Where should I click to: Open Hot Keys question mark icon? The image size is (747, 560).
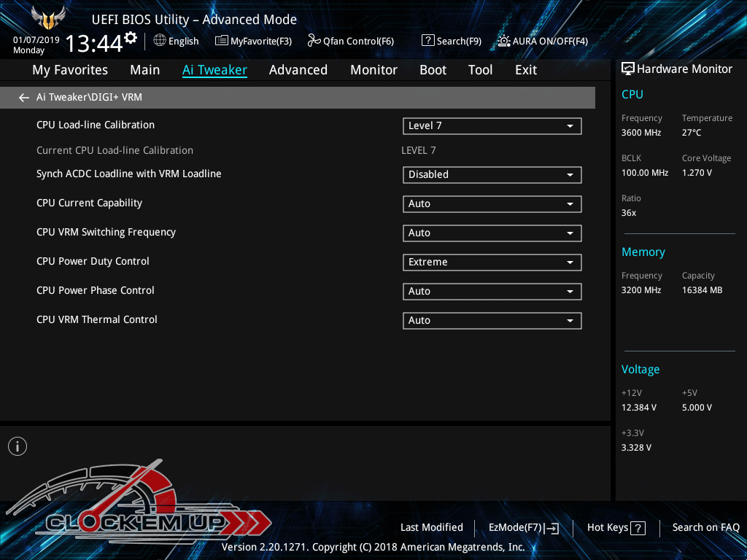tap(638, 528)
